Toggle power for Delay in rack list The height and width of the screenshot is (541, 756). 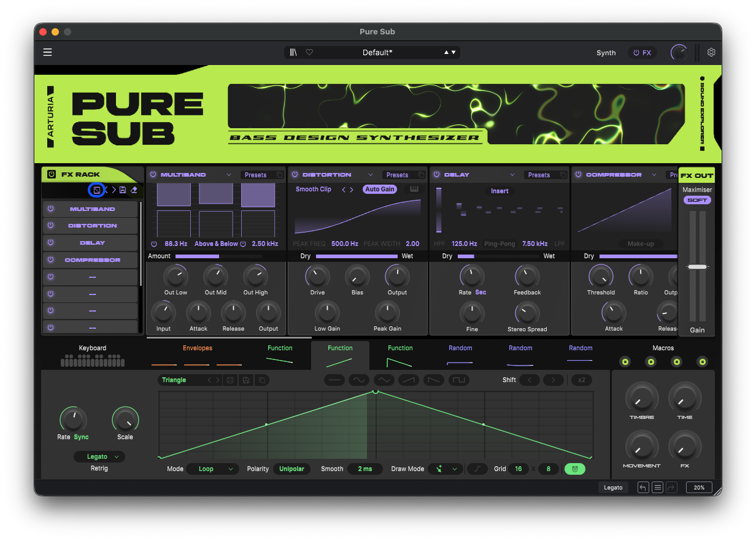tap(51, 243)
